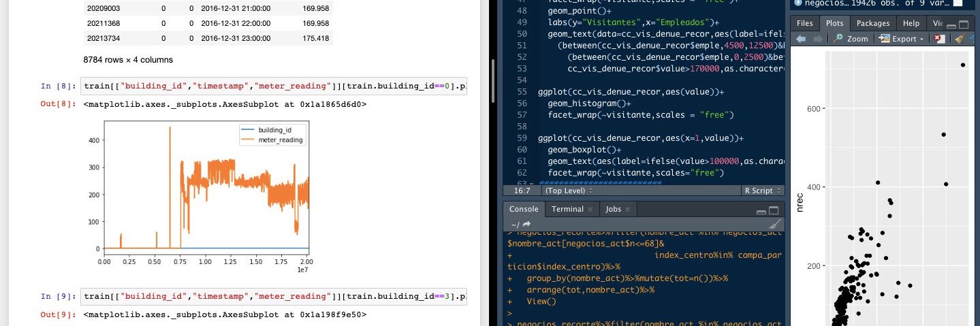Click the cursor position 16:7 indicator
The width and height of the screenshot is (980, 326).
point(522,191)
